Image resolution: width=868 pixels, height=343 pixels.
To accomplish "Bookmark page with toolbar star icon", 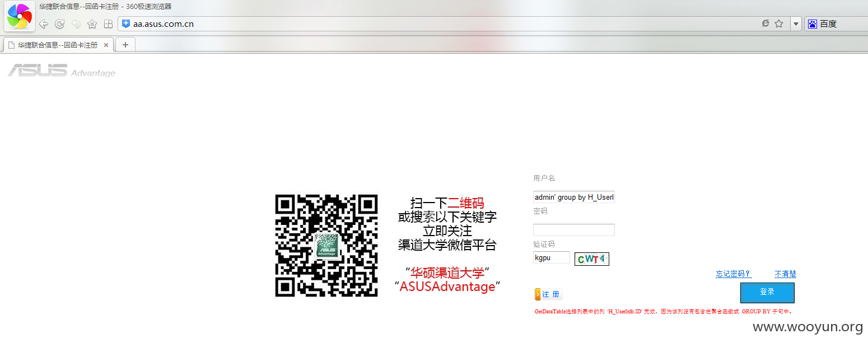I will [x=92, y=24].
